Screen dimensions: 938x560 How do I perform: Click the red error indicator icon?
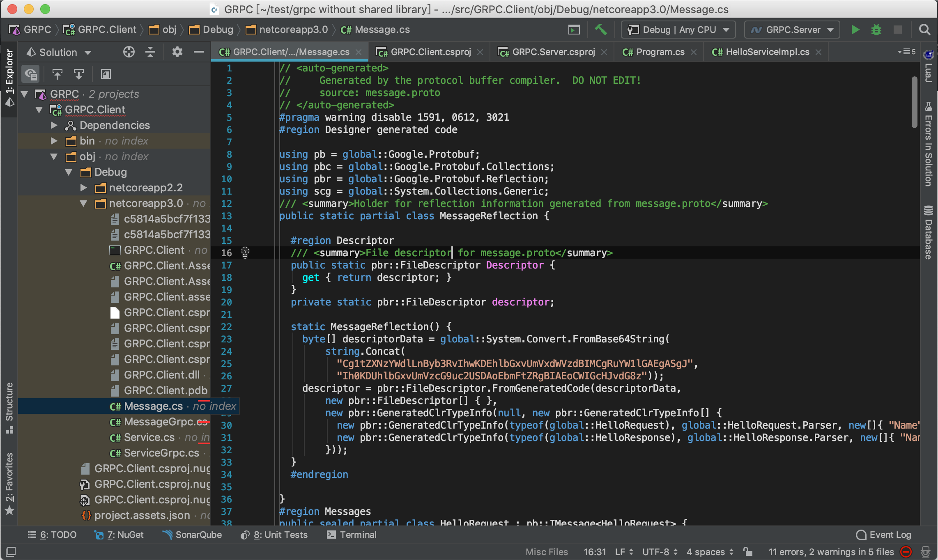tap(906, 551)
